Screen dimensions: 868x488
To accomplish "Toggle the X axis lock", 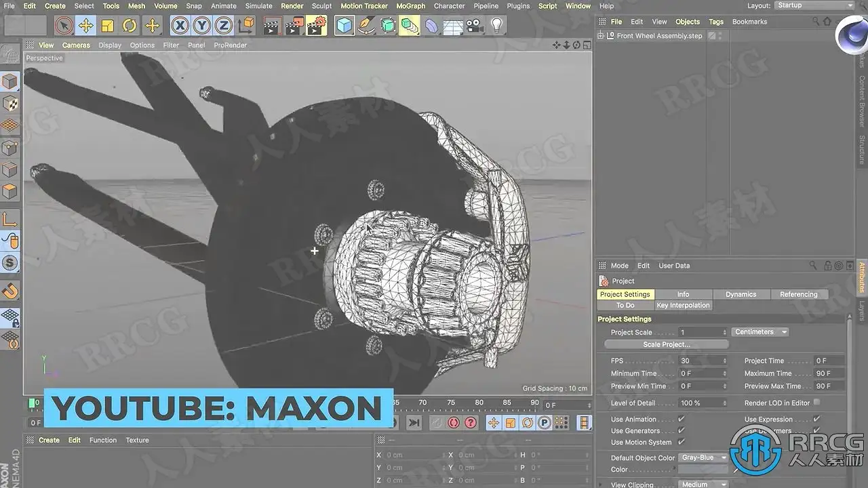I will pos(180,26).
